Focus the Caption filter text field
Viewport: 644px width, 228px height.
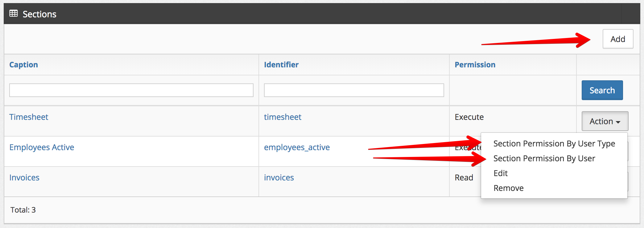(x=131, y=90)
